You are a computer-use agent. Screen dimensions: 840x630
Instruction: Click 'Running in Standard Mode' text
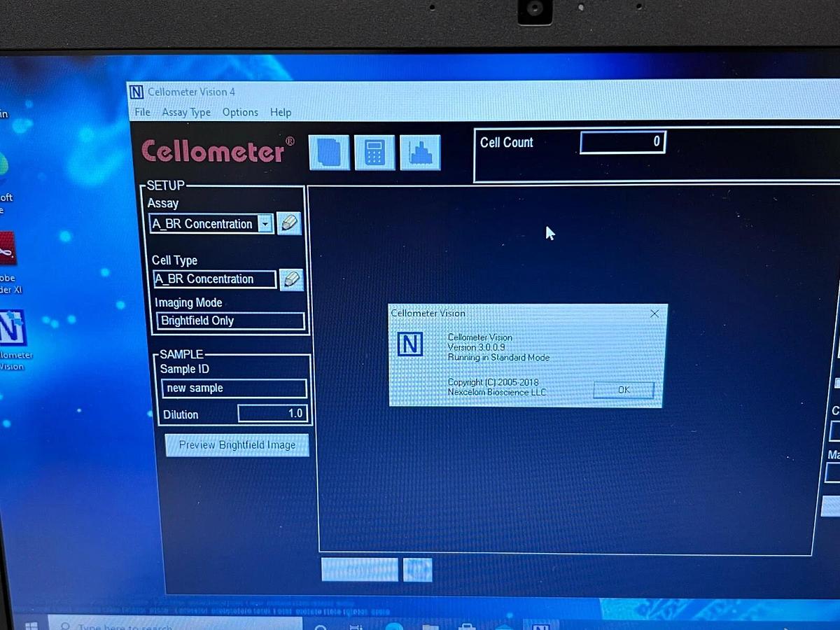click(498, 357)
